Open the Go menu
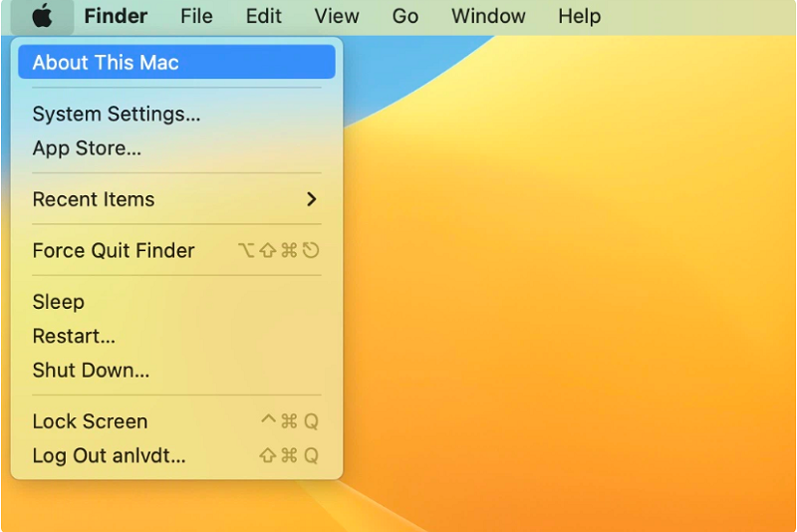Screen dimensions: 797x532 tap(405, 16)
